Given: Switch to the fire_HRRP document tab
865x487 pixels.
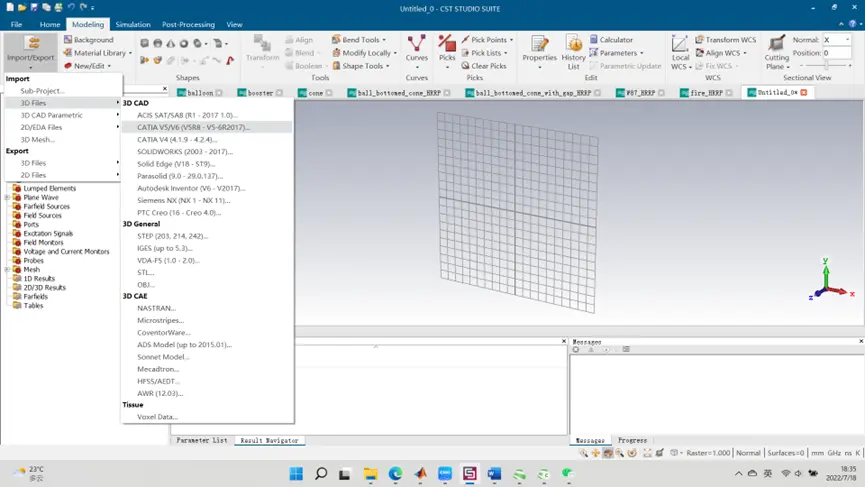Looking at the screenshot, I should coord(706,93).
